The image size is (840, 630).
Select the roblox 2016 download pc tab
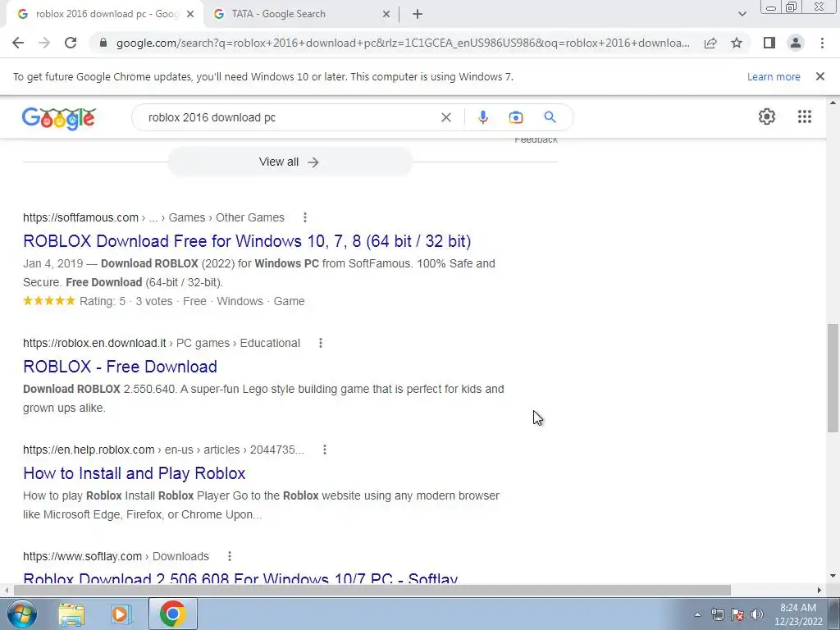(104, 15)
